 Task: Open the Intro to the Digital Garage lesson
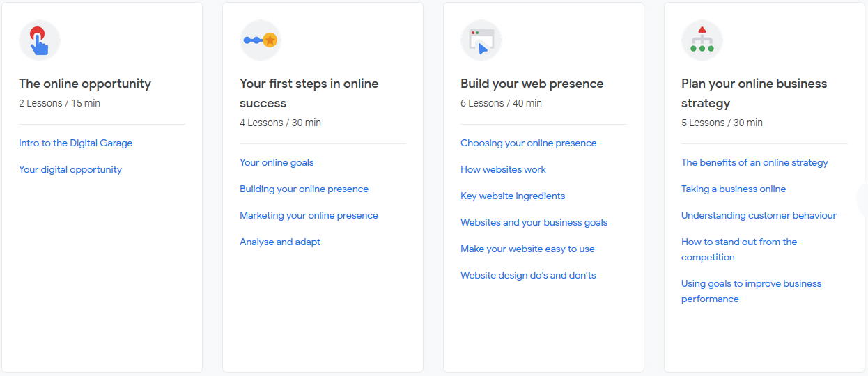[75, 143]
